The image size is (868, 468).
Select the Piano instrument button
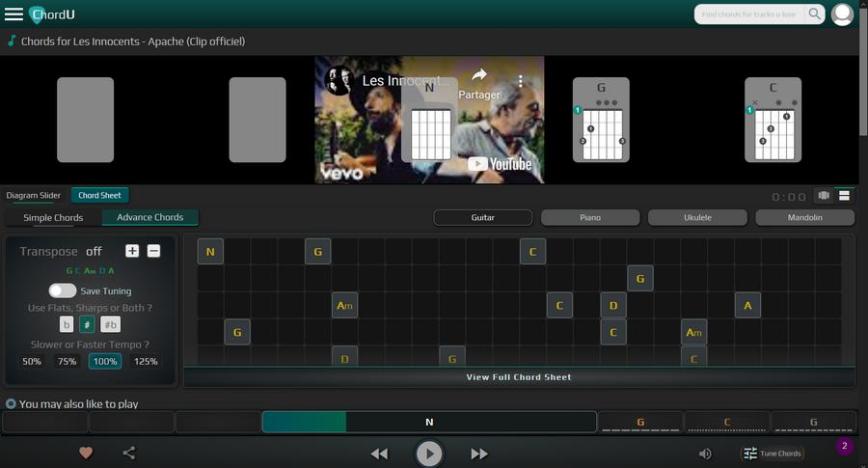pyautogui.click(x=590, y=217)
